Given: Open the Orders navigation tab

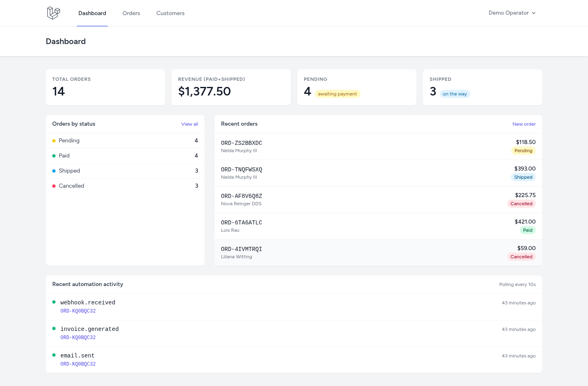Looking at the screenshot, I should [x=131, y=13].
